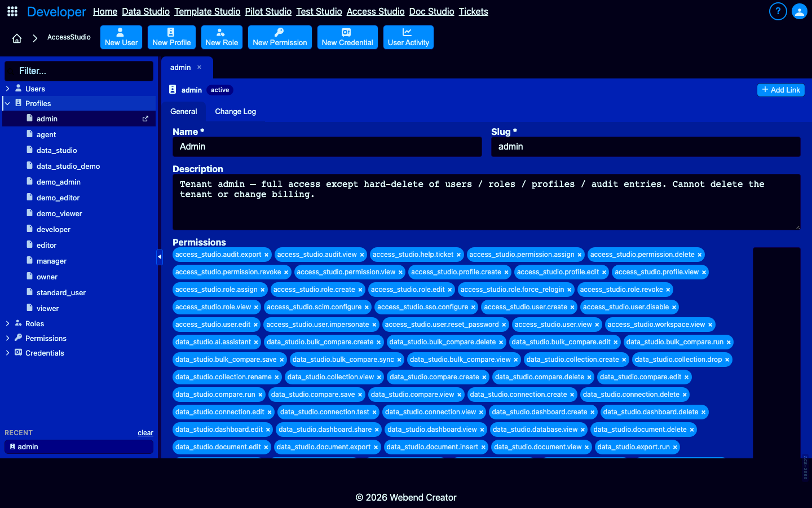Remove access_studio.user.impersonate permission tag
812x508 pixels.
tap(374, 325)
